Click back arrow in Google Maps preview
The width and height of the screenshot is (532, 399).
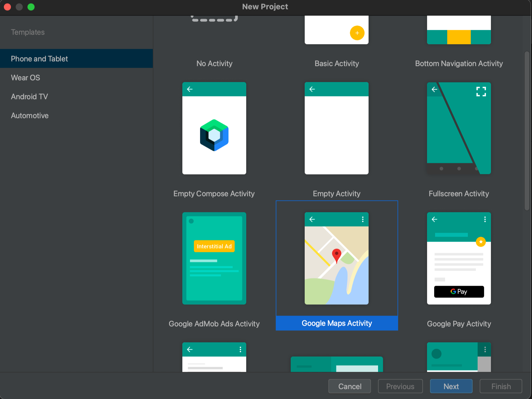pos(312,219)
